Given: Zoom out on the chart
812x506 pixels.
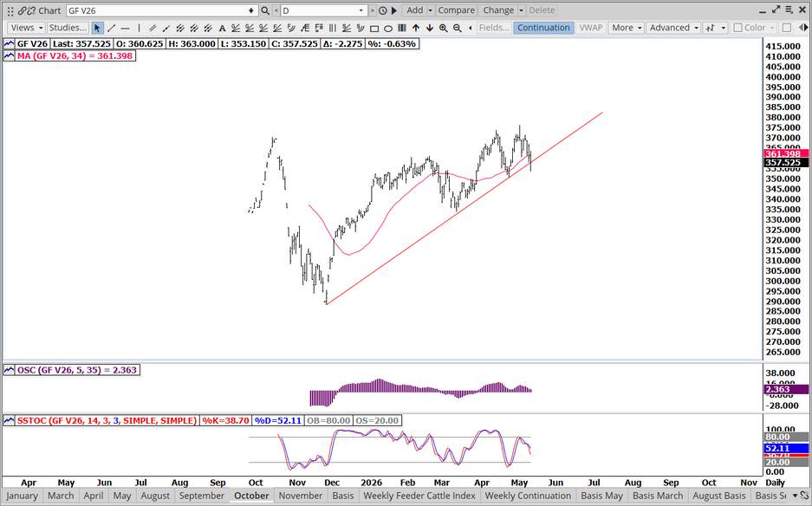Looking at the screenshot, I should [458, 28].
